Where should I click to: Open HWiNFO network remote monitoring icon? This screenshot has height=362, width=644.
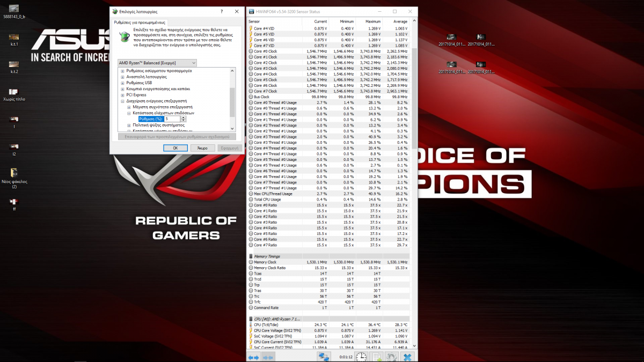(324, 357)
